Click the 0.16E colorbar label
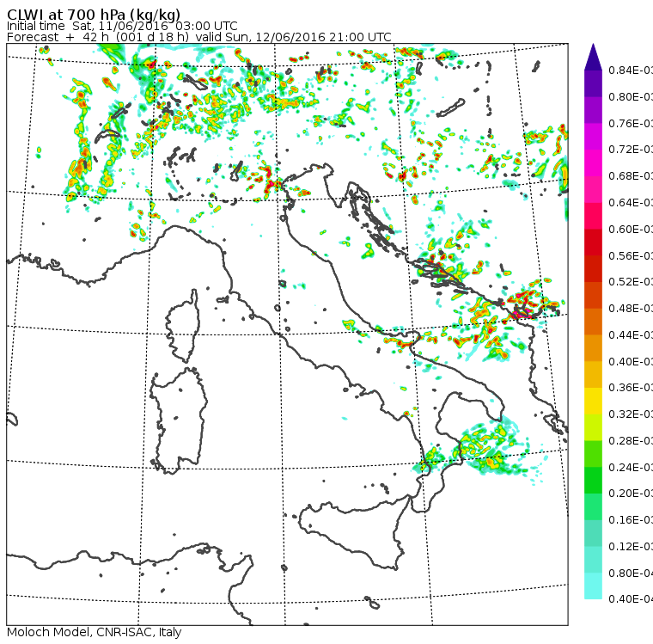This screenshot has height=644, width=653. pyautogui.click(x=631, y=520)
